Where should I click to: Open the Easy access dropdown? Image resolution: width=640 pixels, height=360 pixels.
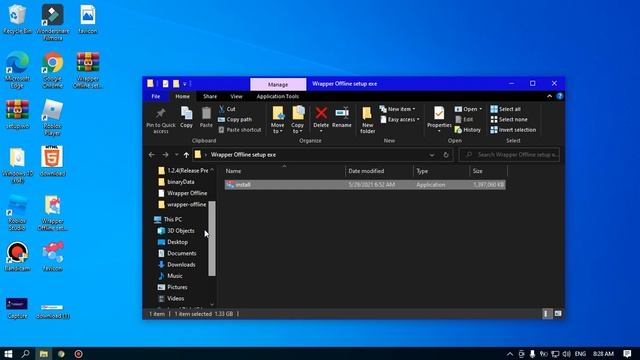400,120
